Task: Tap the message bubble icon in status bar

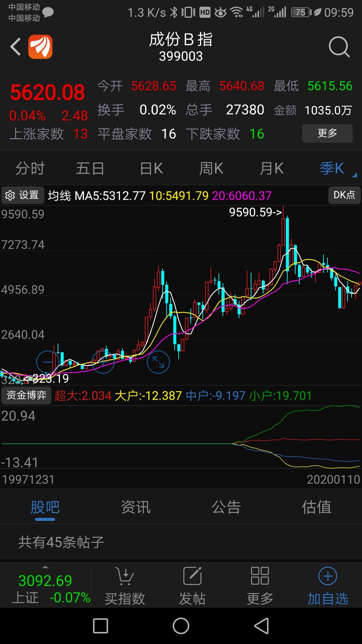Action: coord(48,12)
